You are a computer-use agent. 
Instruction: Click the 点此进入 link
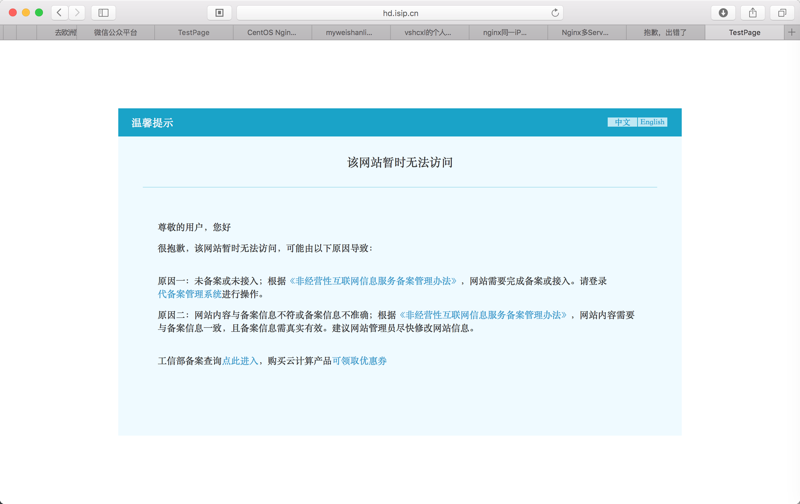point(240,361)
